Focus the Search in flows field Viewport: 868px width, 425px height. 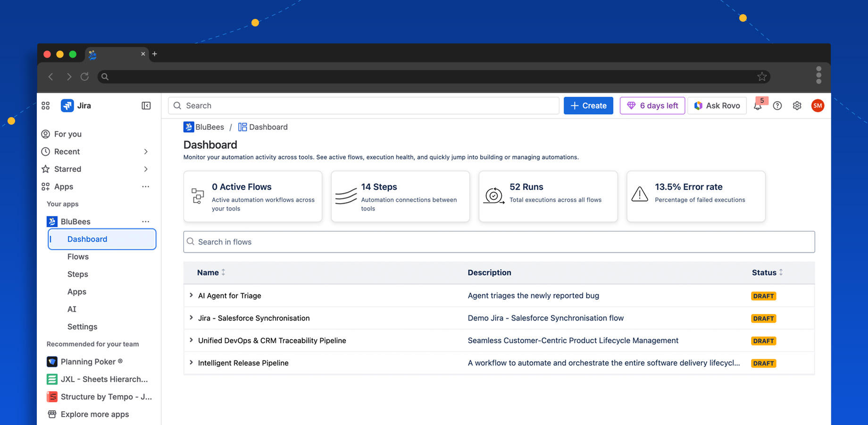click(x=499, y=242)
